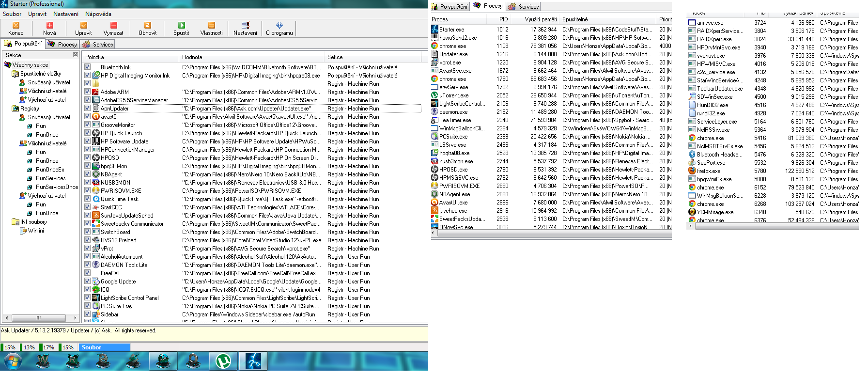
Task: Select the Po spuštění tab above the Proces column
Action: coord(449,6)
